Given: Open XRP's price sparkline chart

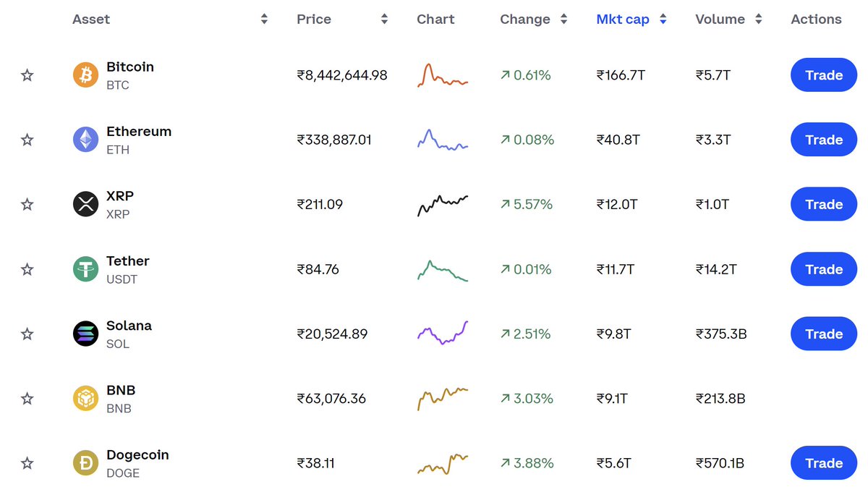Looking at the screenshot, I should tap(443, 206).
